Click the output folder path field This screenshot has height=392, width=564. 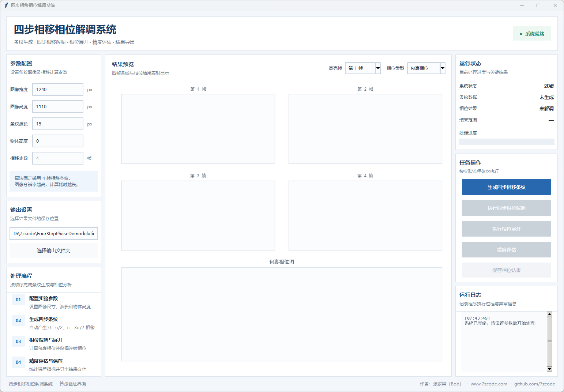pos(54,234)
